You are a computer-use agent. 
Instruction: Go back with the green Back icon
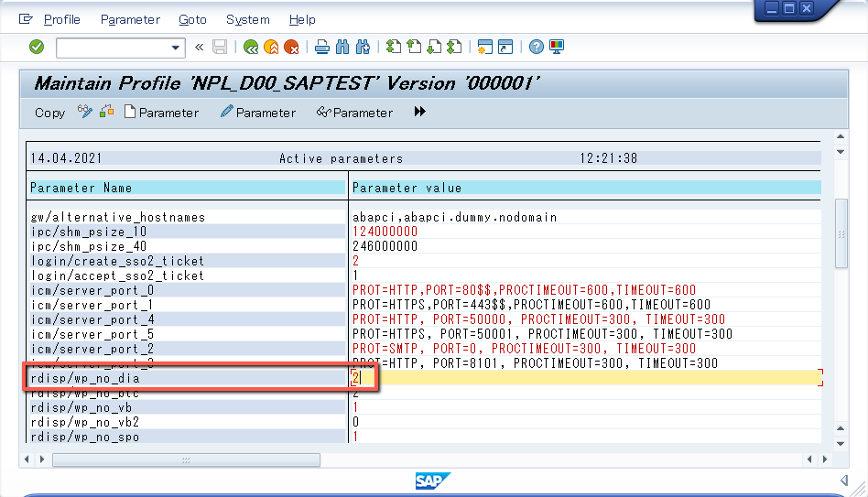click(x=251, y=47)
